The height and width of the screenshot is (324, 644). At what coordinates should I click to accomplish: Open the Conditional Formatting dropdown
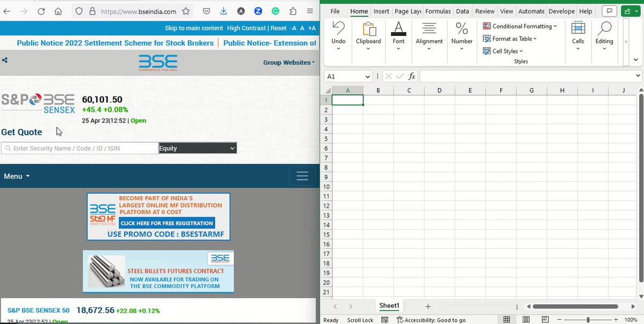(x=520, y=26)
